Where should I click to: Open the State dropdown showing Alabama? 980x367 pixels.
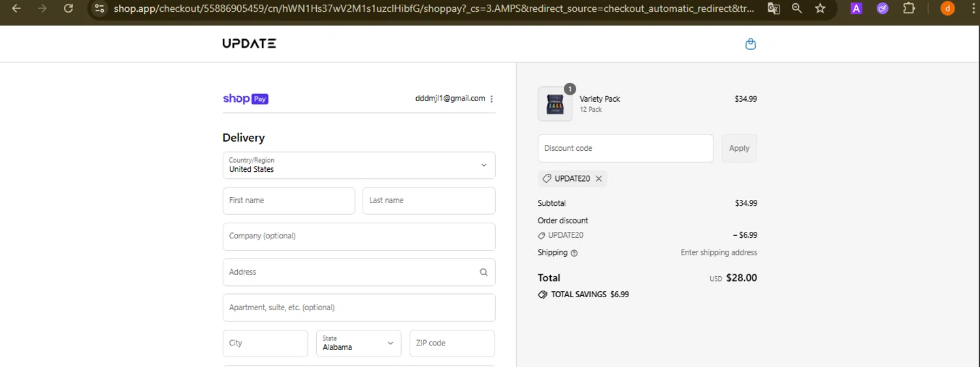[x=359, y=343]
